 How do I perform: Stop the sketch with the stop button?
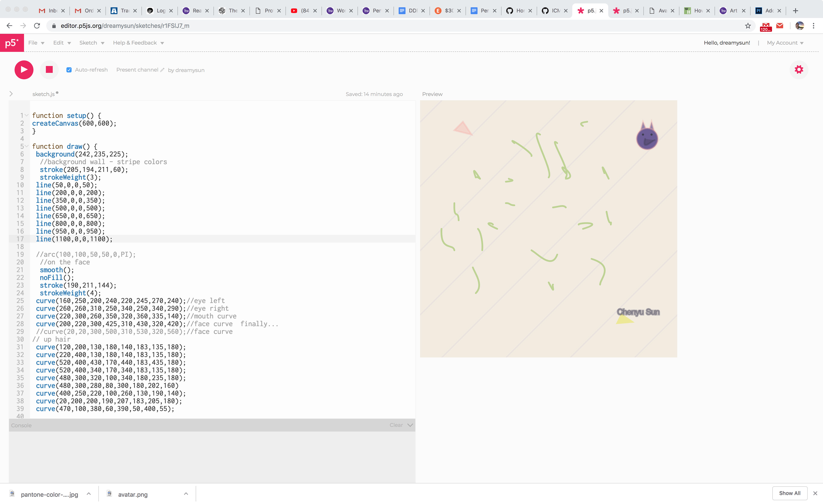(x=50, y=69)
